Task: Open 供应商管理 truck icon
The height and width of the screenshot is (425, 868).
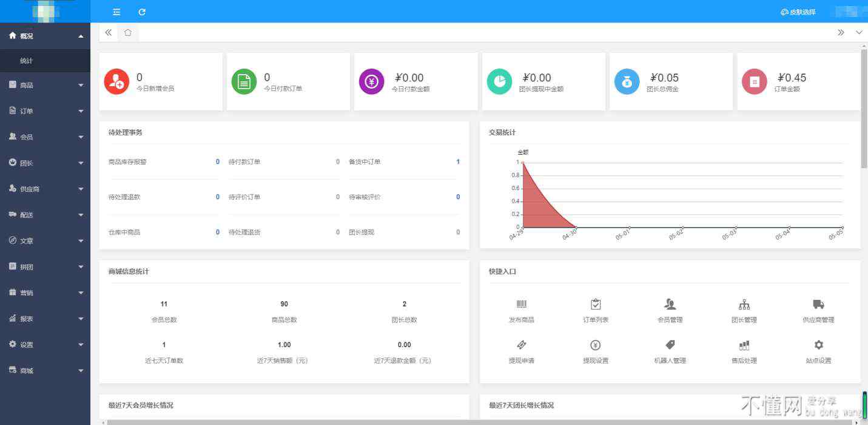Action: tap(818, 304)
